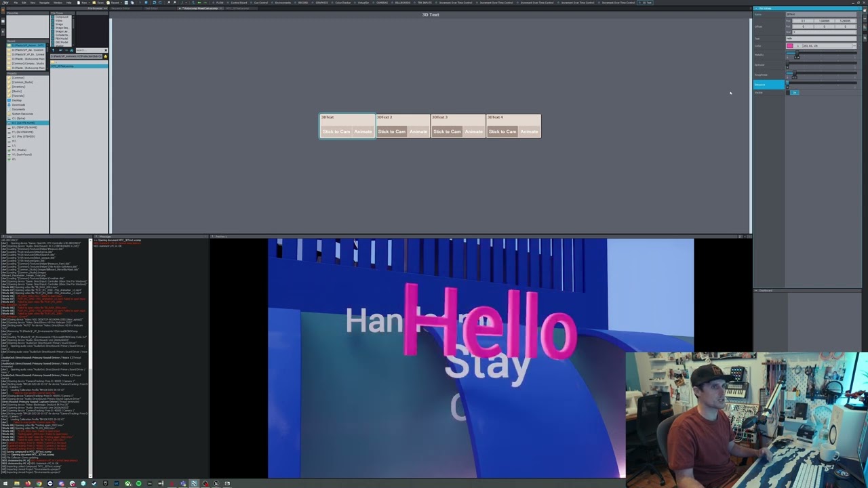
Task: Click Stick to Cam on 3DText 4 card
Action: [x=502, y=131]
